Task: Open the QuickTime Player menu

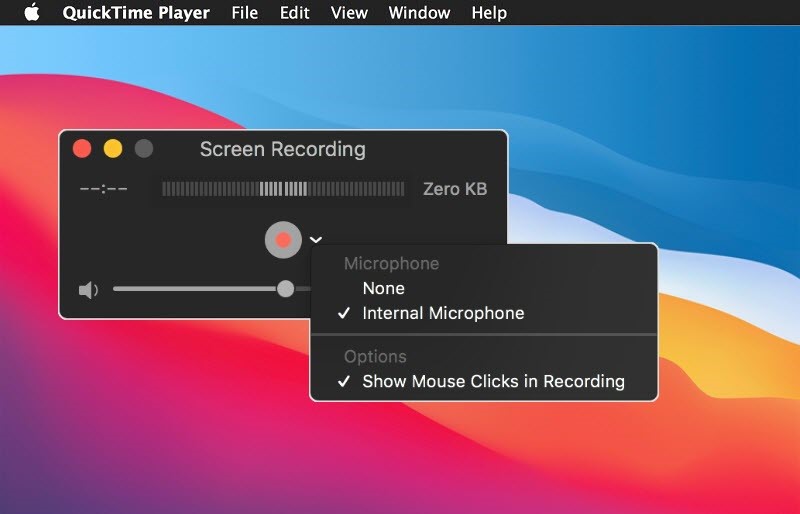Action: coord(136,13)
